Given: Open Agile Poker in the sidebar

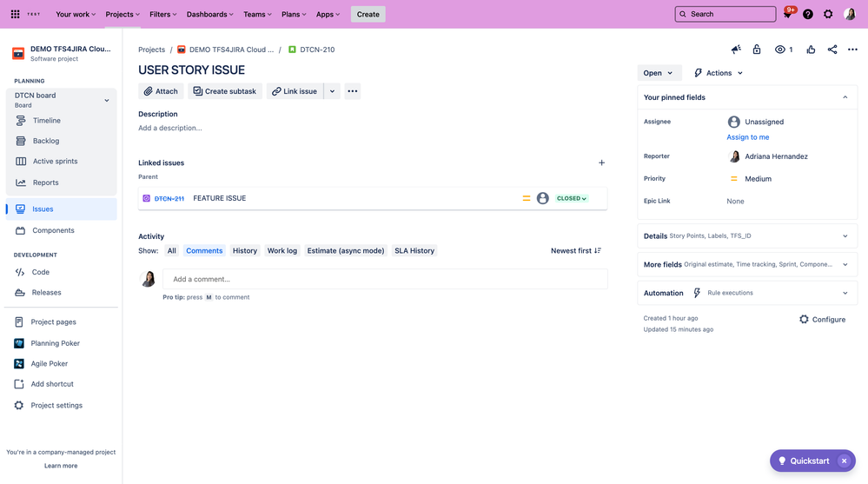Looking at the screenshot, I should [x=50, y=364].
